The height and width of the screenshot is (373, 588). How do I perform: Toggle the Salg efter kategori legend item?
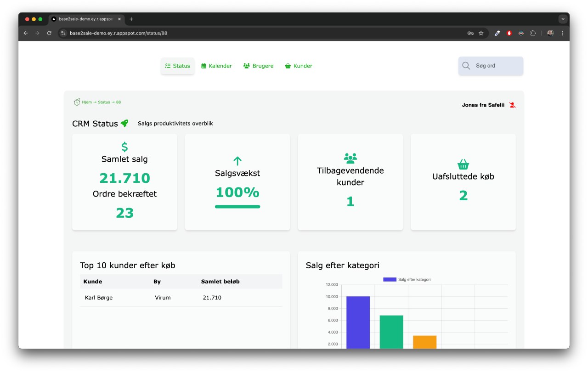pyautogui.click(x=407, y=279)
